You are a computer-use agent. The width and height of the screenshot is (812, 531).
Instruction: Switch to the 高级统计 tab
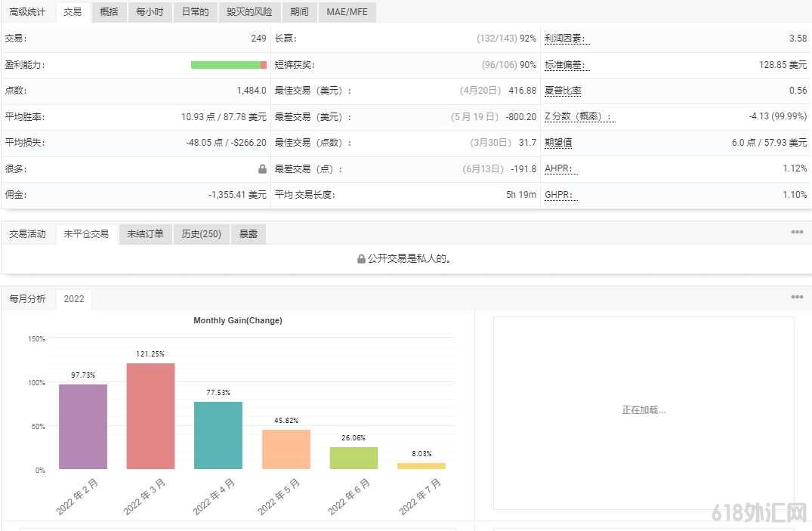pyautogui.click(x=27, y=12)
